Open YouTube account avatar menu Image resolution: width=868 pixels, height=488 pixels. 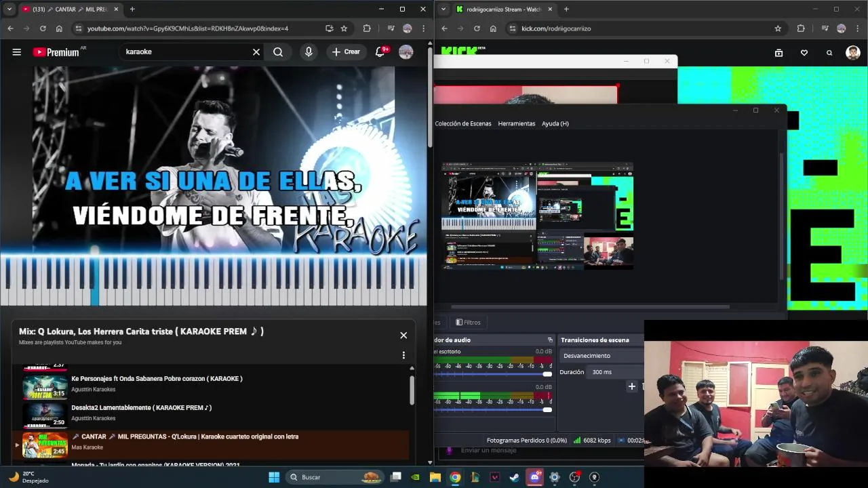pos(406,52)
